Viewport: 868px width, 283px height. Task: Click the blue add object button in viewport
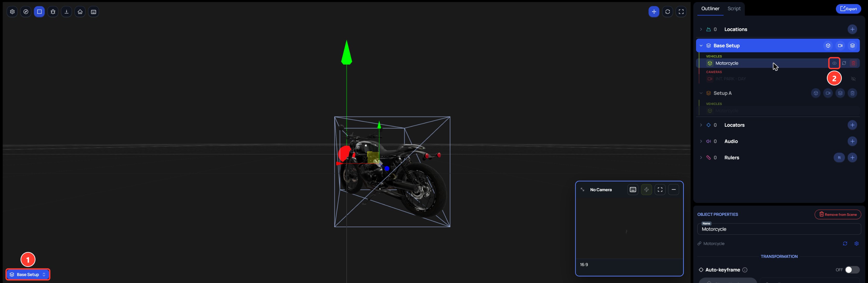click(x=654, y=12)
